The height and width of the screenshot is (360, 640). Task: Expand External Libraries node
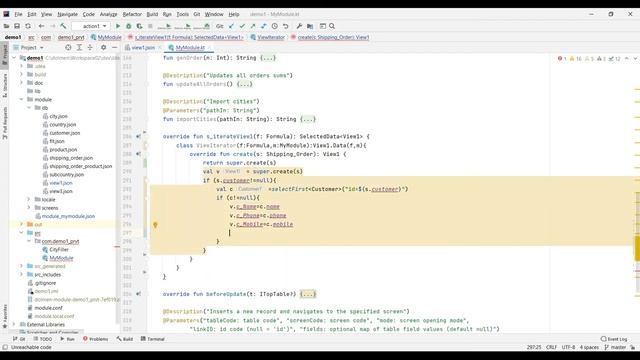[x=14, y=324]
